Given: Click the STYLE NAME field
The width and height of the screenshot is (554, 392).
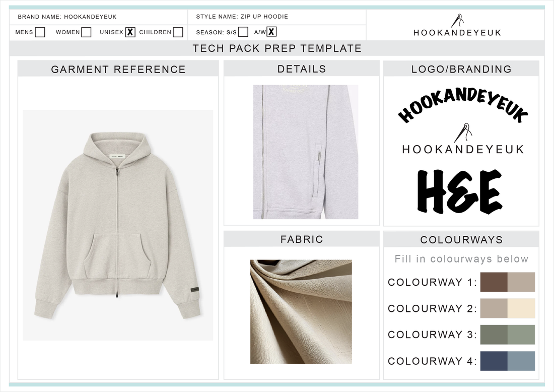Looking at the screenshot, I should pos(277,17).
